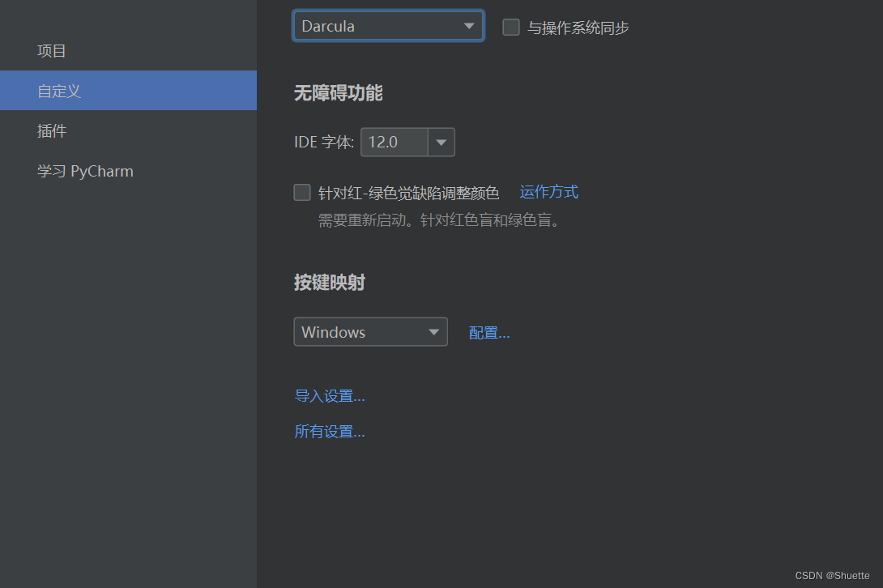The image size is (883, 588).
Task: Open the Darcula theme dropdown
Action: pyautogui.click(x=388, y=26)
